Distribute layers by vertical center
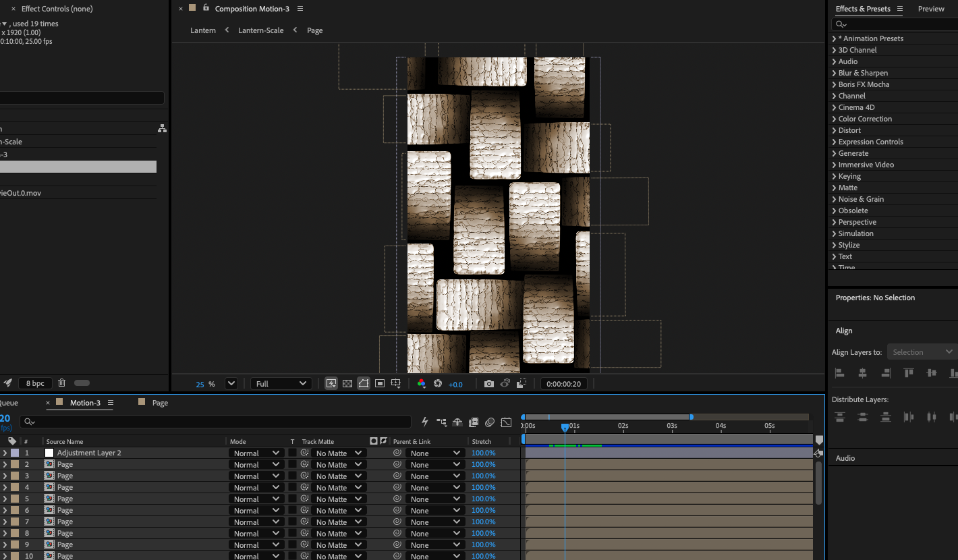This screenshot has width=958, height=560. tap(863, 417)
